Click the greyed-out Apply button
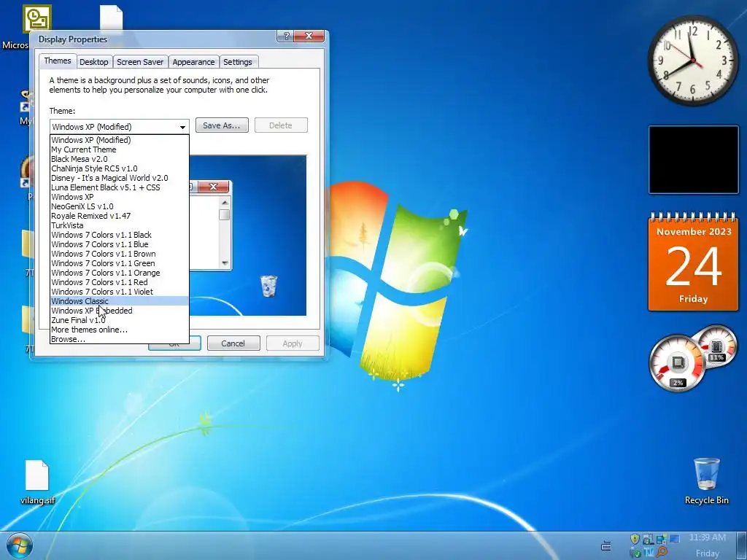 292,343
